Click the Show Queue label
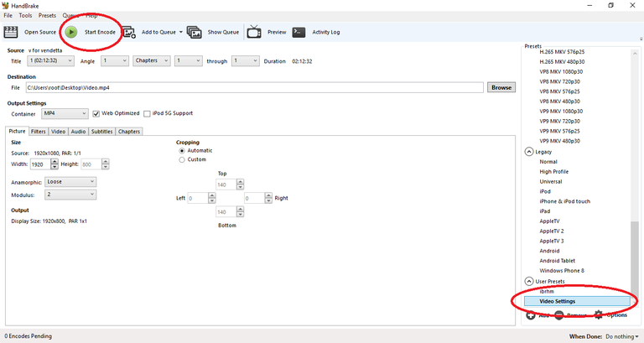644x343 pixels. [x=223, y=32]
